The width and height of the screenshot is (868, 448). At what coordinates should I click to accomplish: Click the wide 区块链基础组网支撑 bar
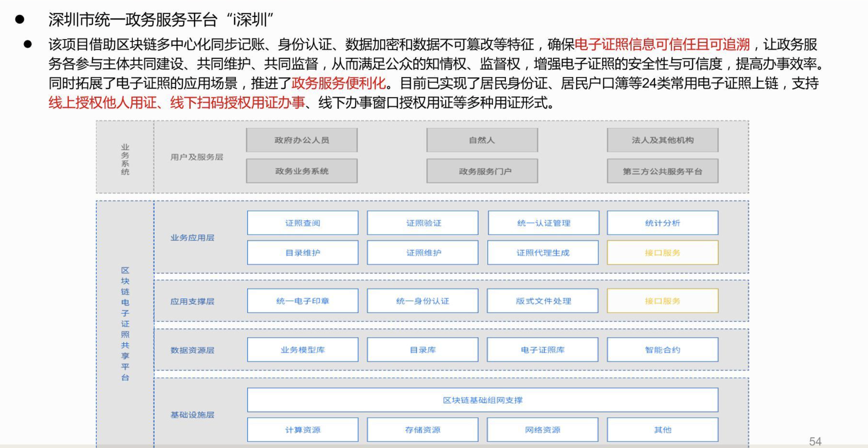coord(482,400)
